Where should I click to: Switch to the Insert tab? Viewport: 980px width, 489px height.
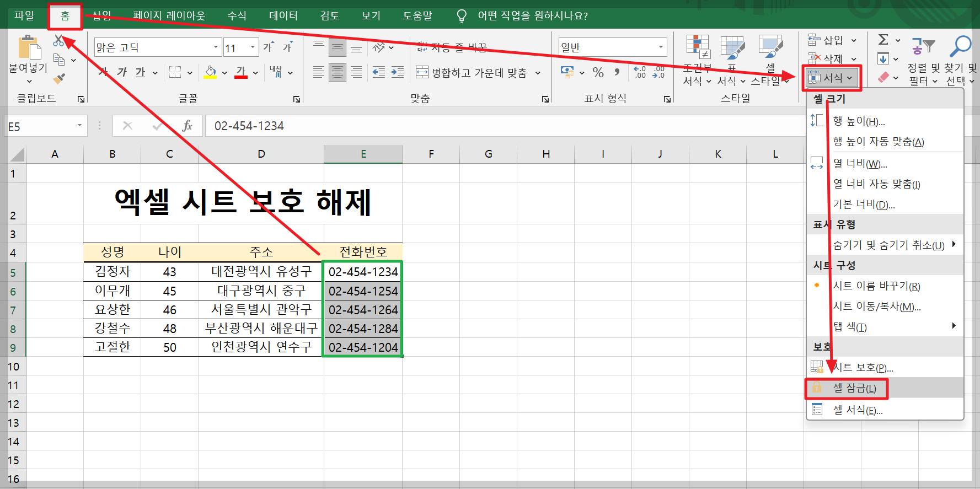(102, 15)
